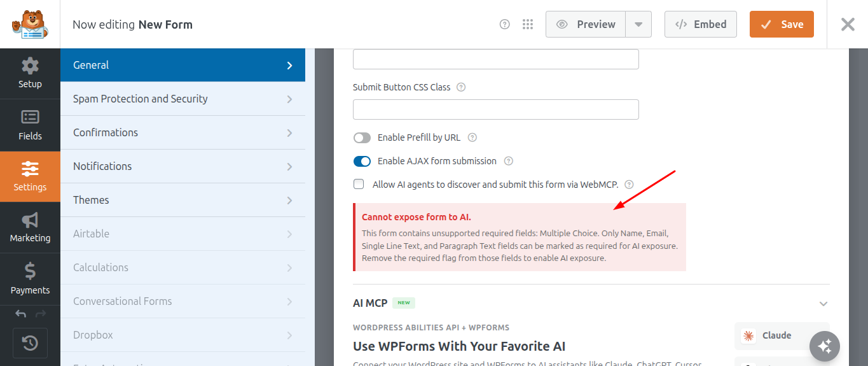Open help tooltip for Submit Button CSS Class
868x366 pixels.
pos(461,87)
